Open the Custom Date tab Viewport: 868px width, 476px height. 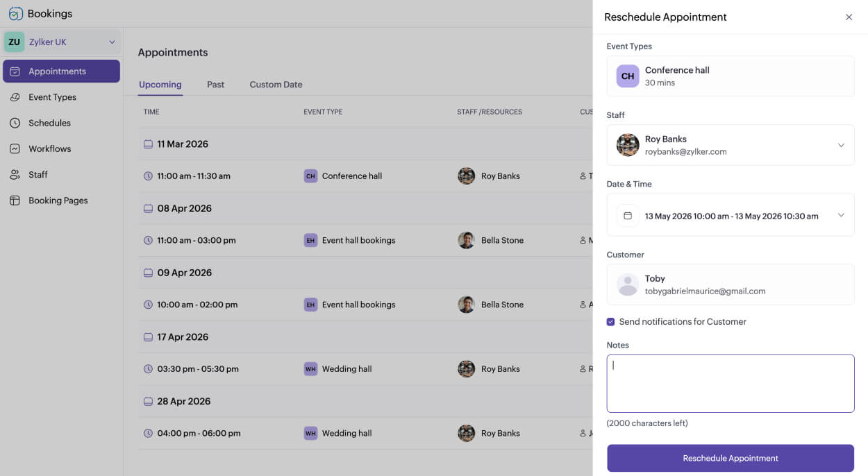pos(276,84)
